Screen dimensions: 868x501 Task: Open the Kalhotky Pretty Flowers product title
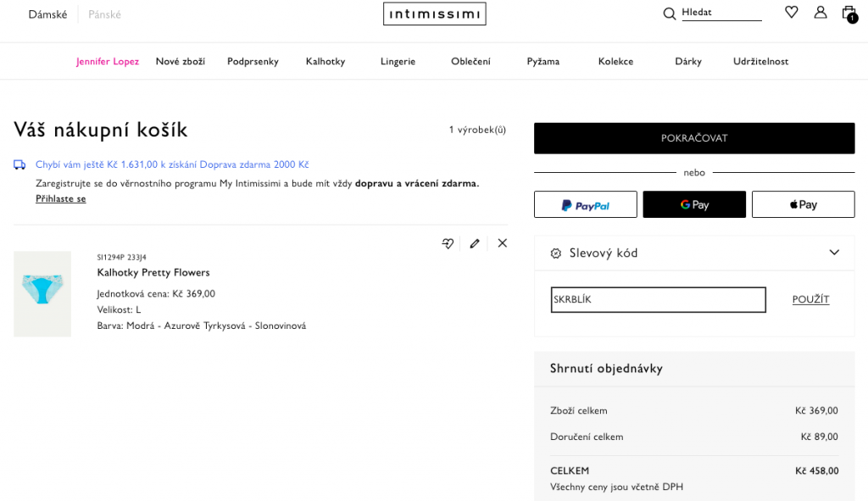pyautogui.click(x=153, y=272)
